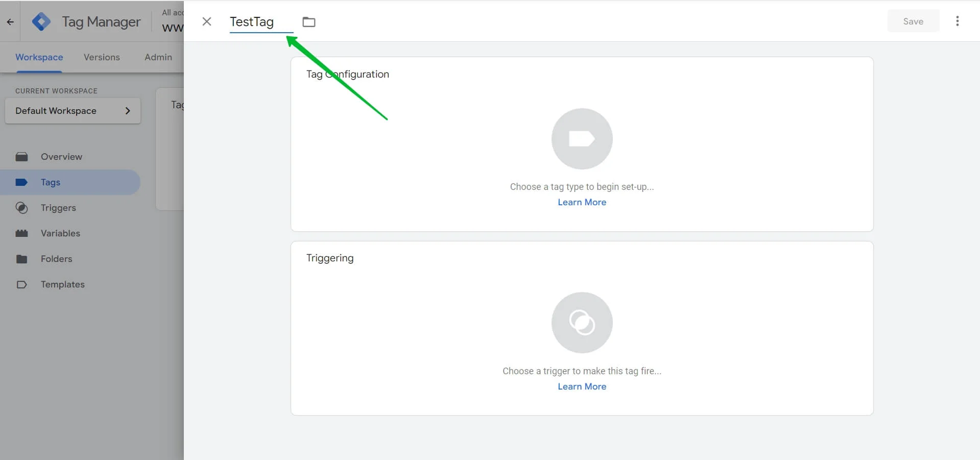Switch to the Versions tab

(x=102, y=57)
